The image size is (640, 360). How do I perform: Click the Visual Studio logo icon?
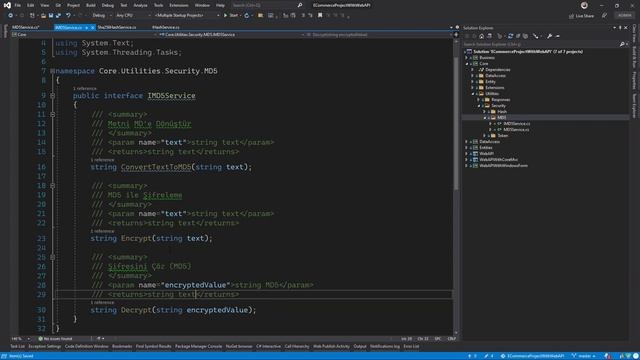tap(7, 5)
